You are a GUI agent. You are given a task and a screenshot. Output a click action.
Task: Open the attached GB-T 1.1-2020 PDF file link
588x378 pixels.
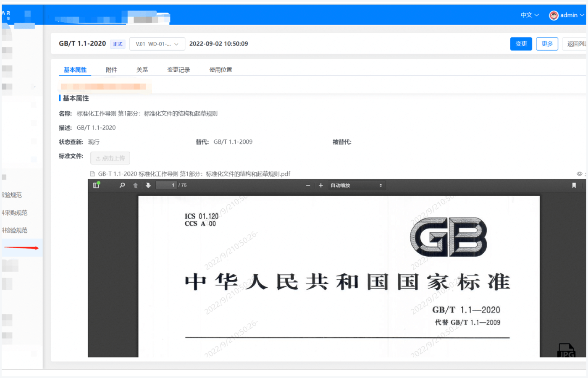(x=194, y=174)
